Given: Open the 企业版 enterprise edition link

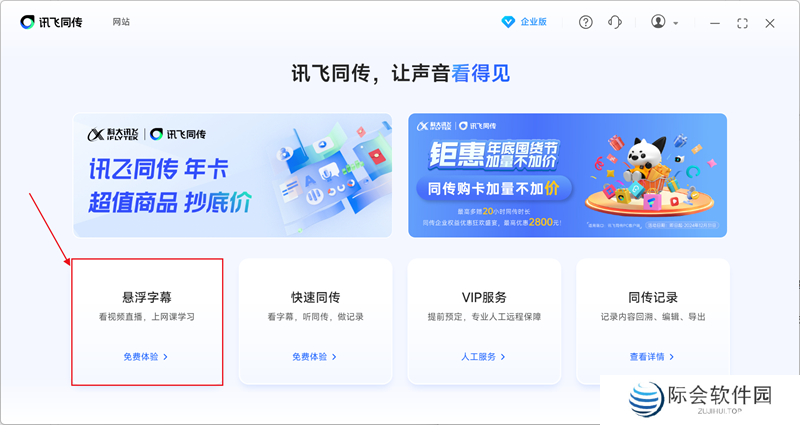Looking at the screenshot, I should [534, 22].
